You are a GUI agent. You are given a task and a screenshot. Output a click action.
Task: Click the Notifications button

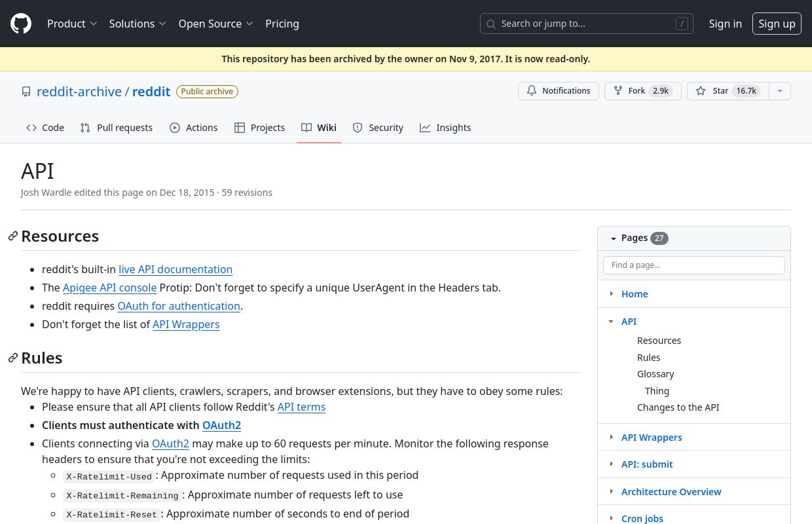[x=559, y=91]
